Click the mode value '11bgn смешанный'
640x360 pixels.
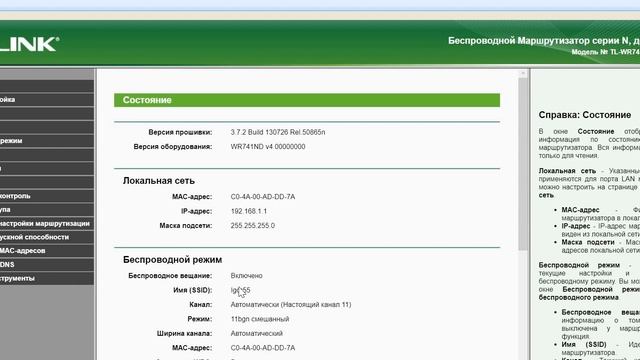pos(260,319)
